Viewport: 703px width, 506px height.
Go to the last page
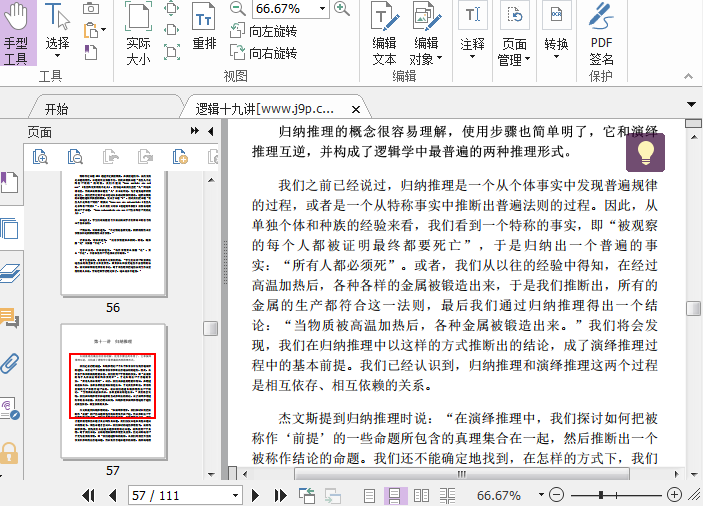coord(281,495)
